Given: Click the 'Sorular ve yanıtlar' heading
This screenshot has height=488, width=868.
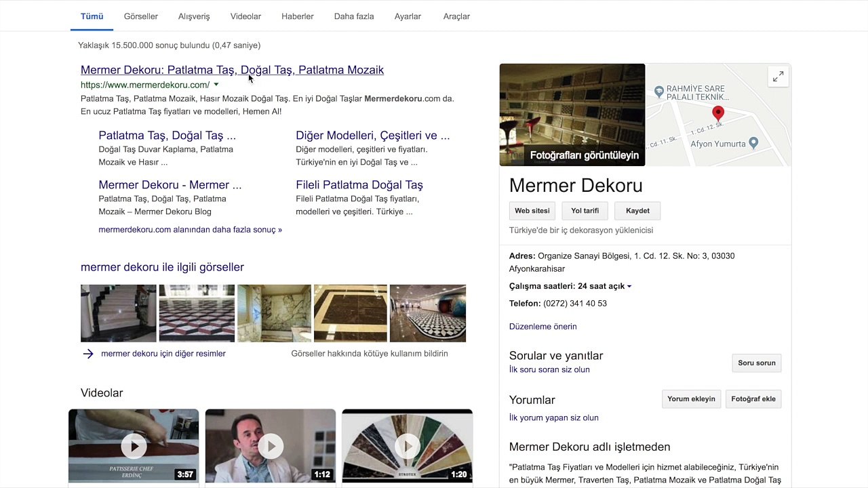Looking at the screenshot, I should point(556,356).
